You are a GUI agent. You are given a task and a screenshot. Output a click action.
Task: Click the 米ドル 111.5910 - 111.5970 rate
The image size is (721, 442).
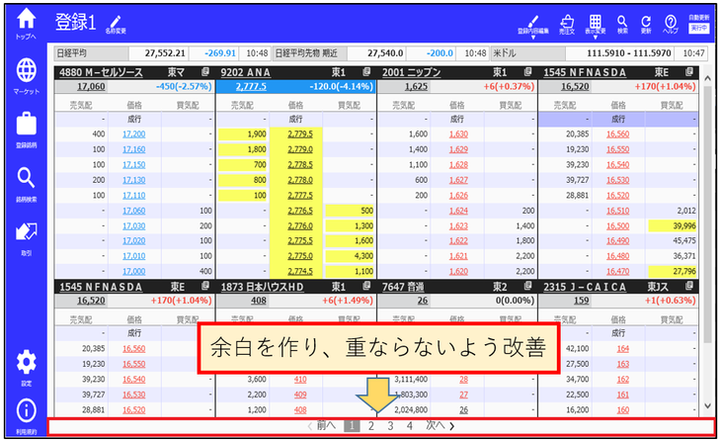coord(629,53)
